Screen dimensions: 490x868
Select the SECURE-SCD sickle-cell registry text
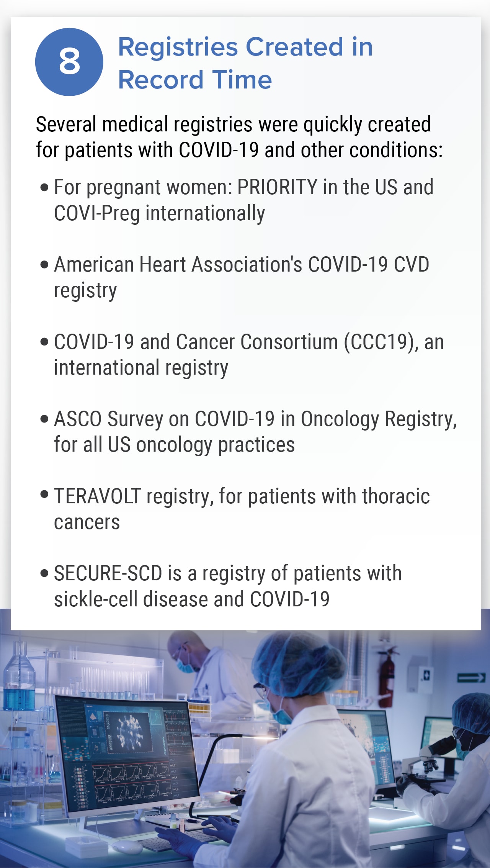coord(228,586)
